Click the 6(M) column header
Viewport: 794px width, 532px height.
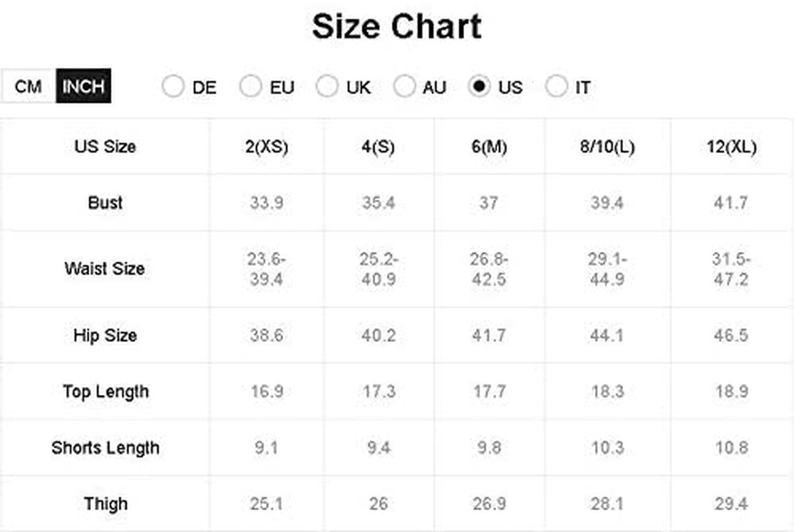point(489,147)
